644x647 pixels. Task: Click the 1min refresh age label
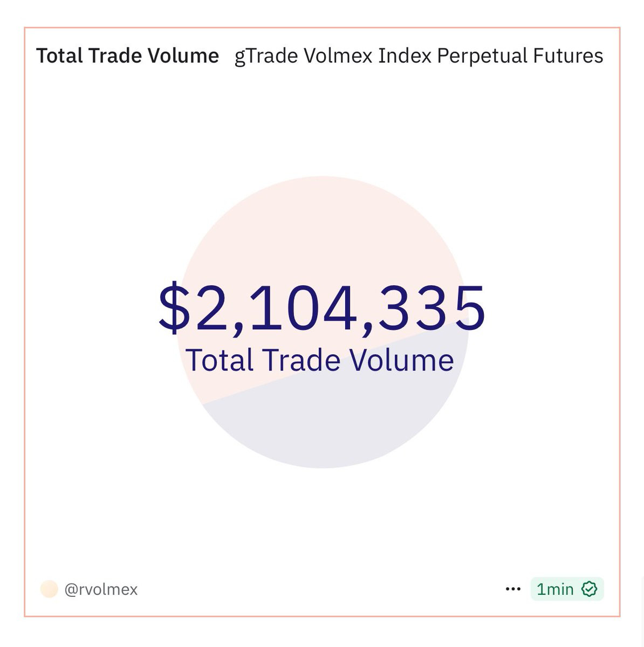[x=555, y=589]
